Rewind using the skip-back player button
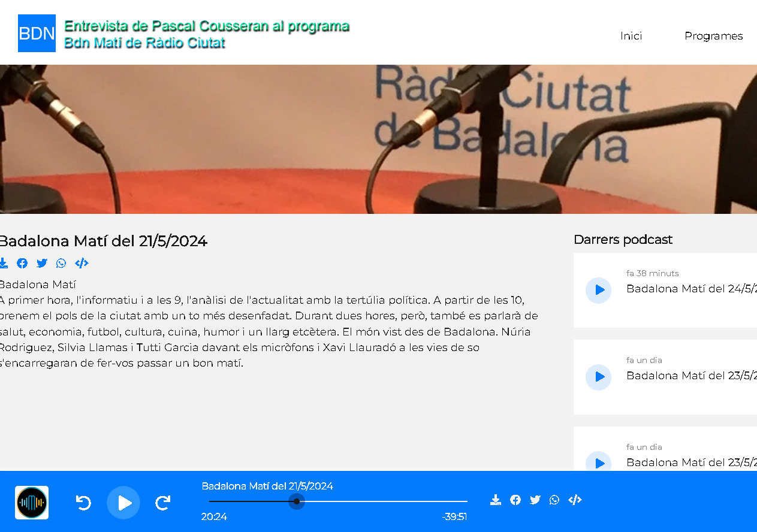This screenshot has height=532, width=757. [x=83, y=503]
